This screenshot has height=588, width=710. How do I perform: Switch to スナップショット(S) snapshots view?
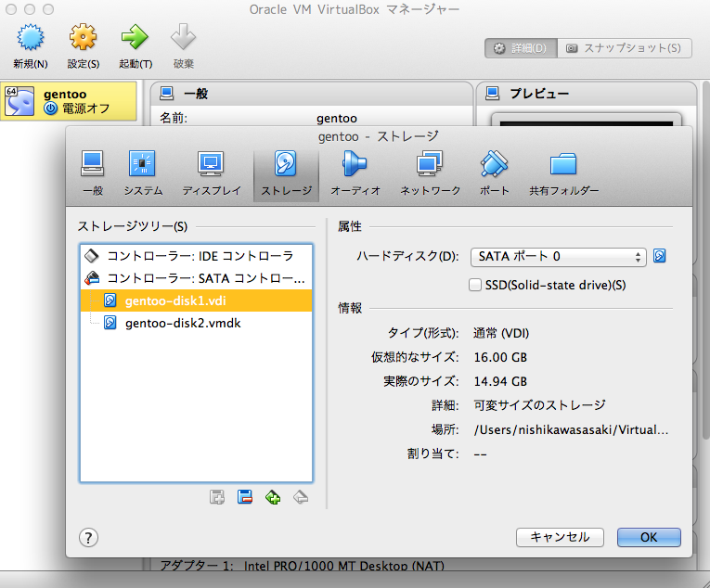pos(625,48)
